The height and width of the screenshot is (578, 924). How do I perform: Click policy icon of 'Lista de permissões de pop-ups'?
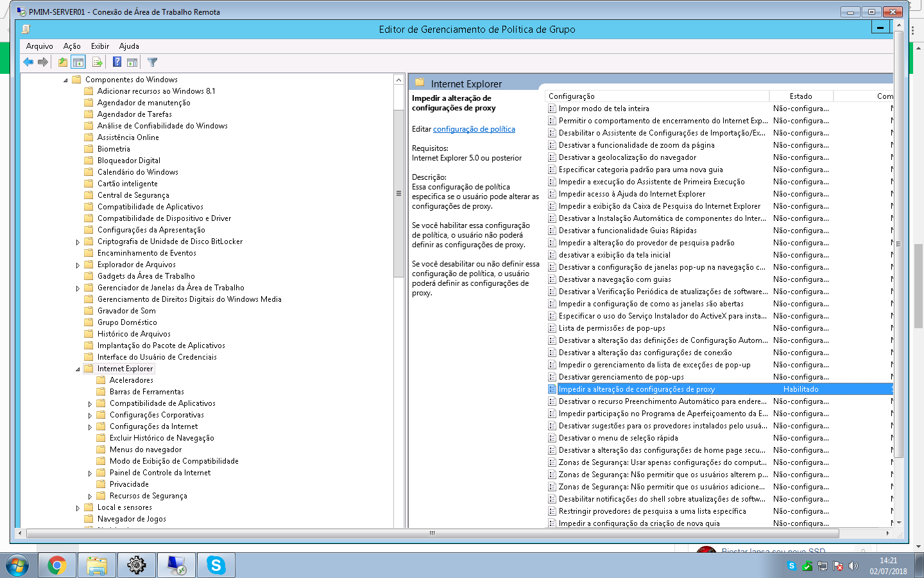tap(552, 328)
